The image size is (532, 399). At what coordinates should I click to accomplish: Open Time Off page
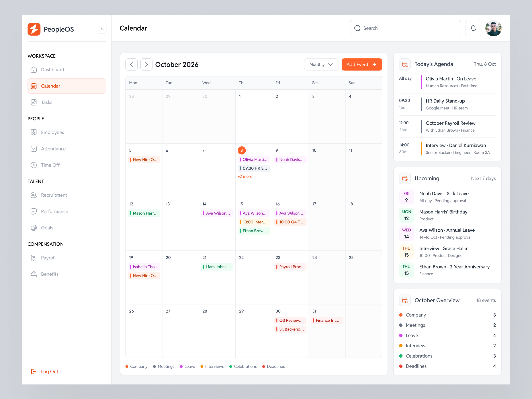pyautogui.click(x=67, y=165)
